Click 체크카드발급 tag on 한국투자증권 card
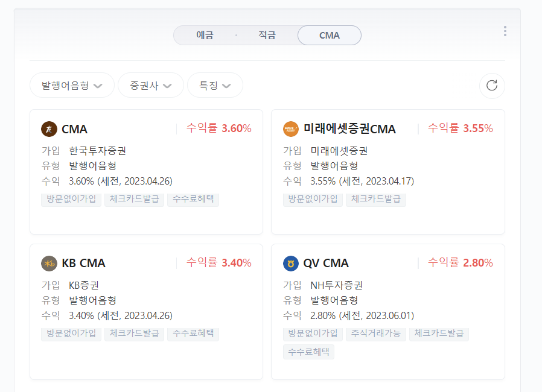542x392 pixels. point(134,199)
